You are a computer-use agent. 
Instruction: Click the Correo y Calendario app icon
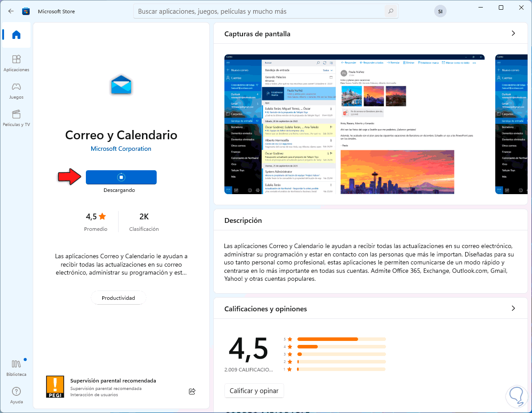[121, 85]
